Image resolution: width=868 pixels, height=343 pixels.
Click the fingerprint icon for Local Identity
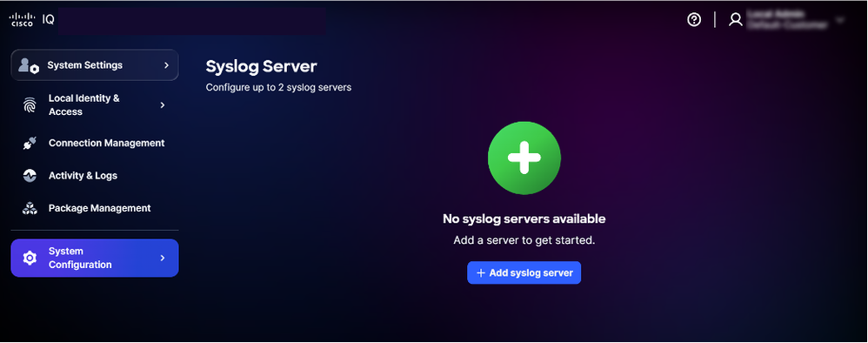[30, 105]
